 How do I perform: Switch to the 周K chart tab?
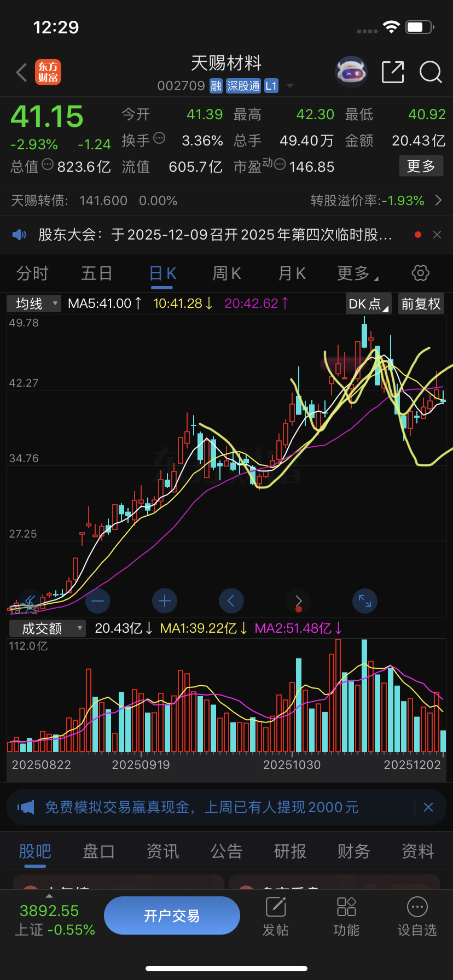226,273
